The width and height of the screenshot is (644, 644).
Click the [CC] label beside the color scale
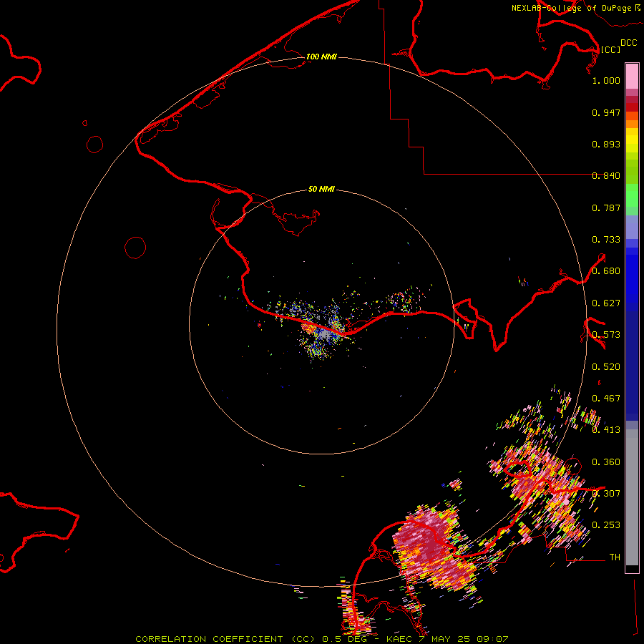click(610, 49)
